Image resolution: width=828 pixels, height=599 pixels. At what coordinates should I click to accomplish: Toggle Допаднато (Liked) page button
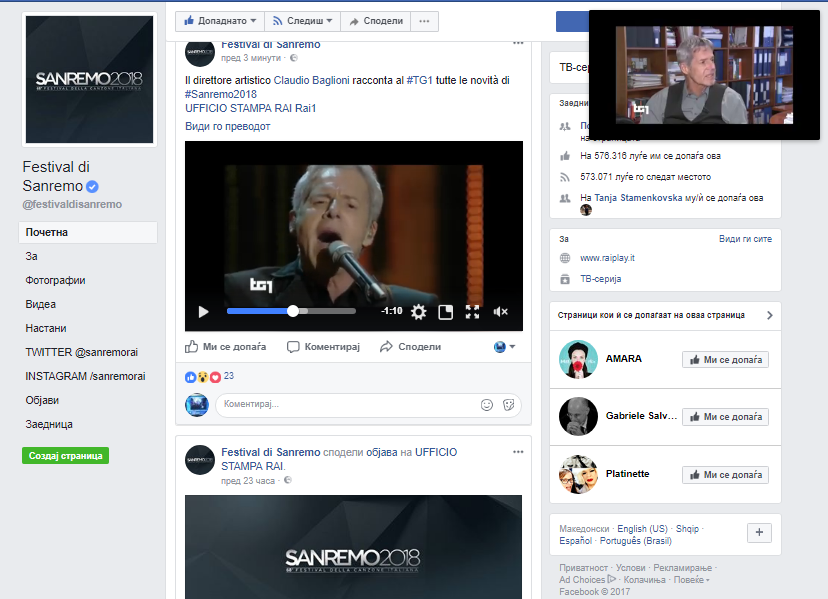point(219,21)
